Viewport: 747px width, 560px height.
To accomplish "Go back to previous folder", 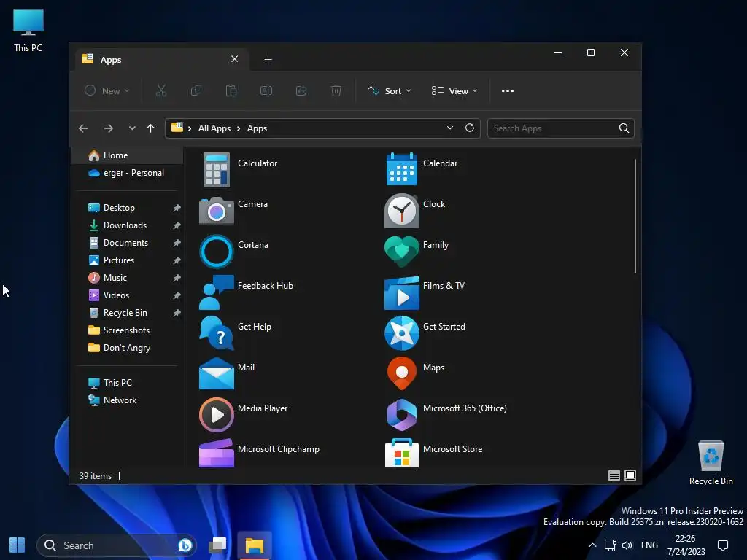I will [x=83, y=128].
